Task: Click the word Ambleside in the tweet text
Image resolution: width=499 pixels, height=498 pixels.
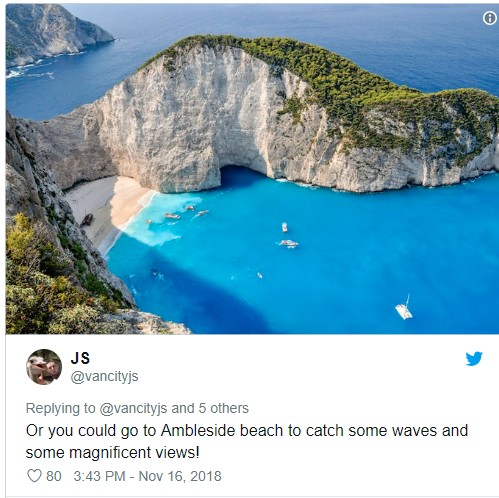Action: pos(199,430)
